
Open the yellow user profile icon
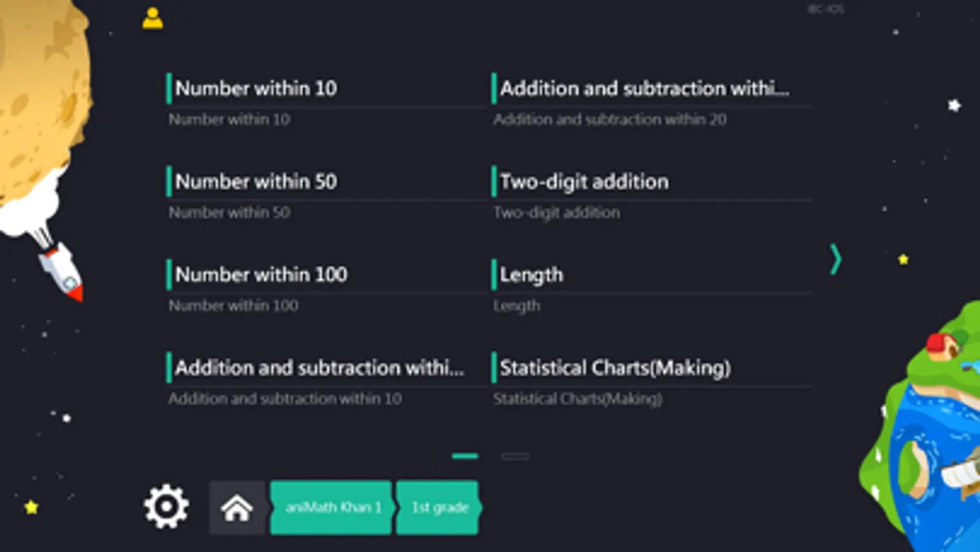click(x=153, y=18)
